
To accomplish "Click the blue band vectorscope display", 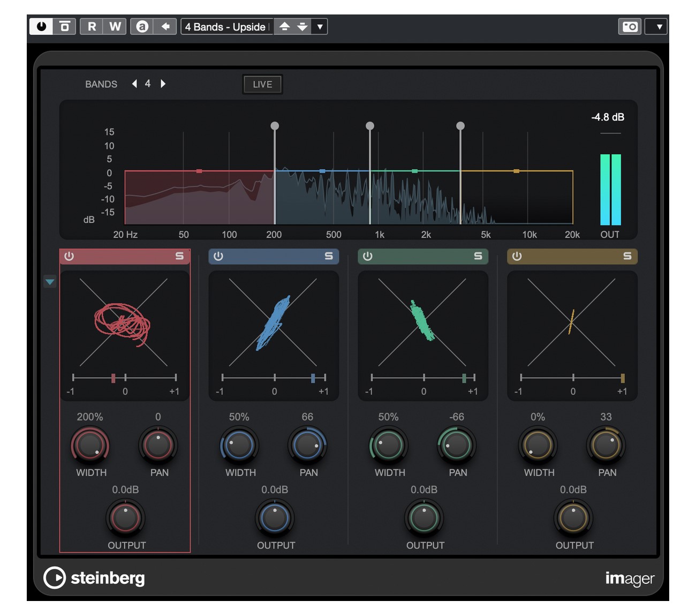I will [274, 322].
